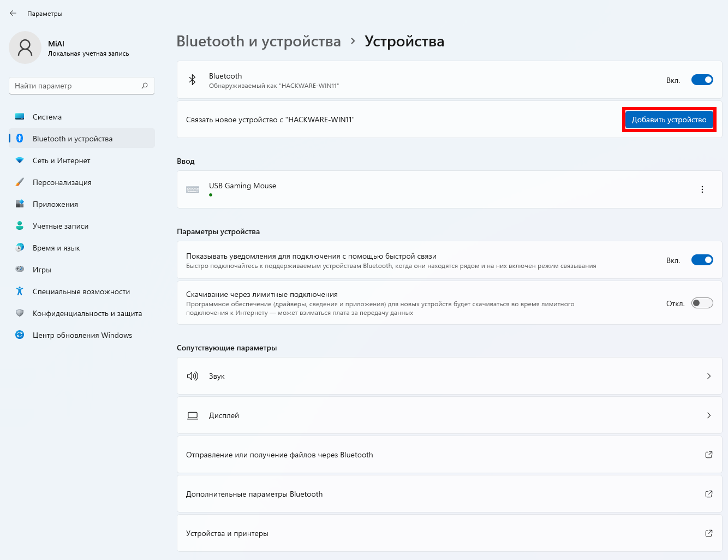
Task: Open Персонализация section
Action: point(82,182)
